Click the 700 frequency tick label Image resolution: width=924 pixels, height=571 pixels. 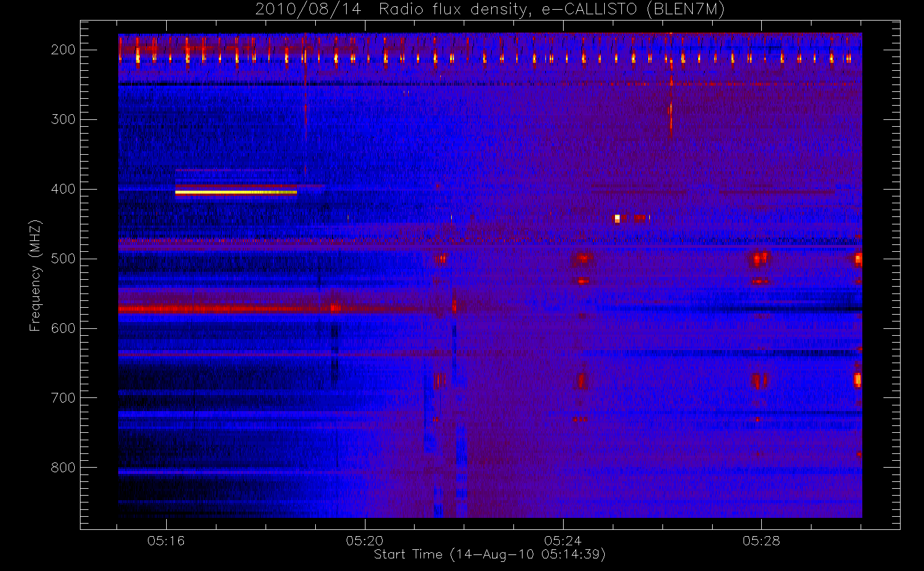(63, 398)
